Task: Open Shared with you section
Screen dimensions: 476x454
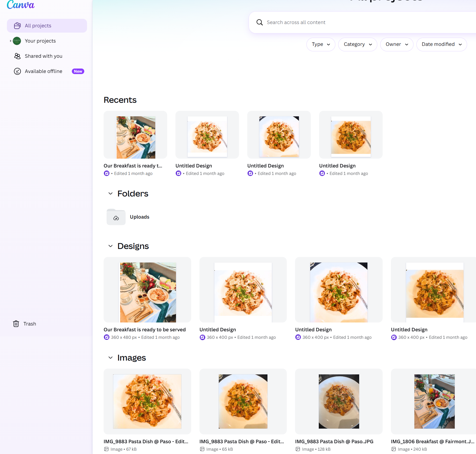Action: tap(47, 56)
